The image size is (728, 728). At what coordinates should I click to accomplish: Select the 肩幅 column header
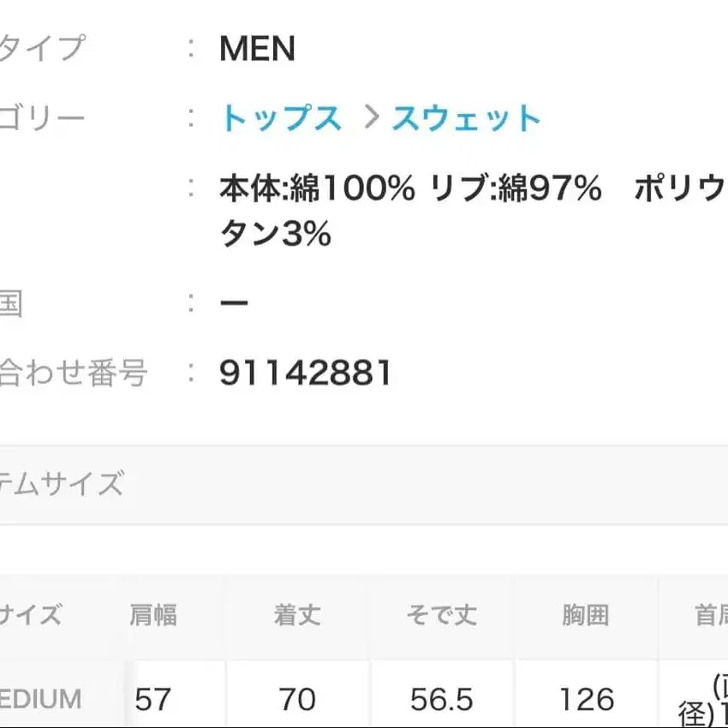point(153,615)
